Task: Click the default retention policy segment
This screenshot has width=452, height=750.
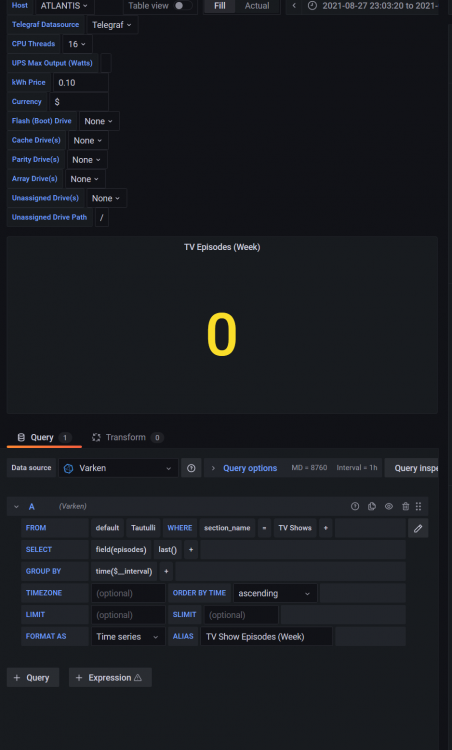Action: pyautogui.click(x=107, y=528)
